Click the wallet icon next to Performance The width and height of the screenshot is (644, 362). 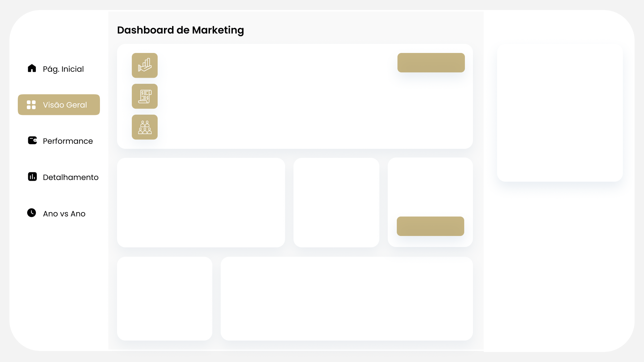(32, 140)
